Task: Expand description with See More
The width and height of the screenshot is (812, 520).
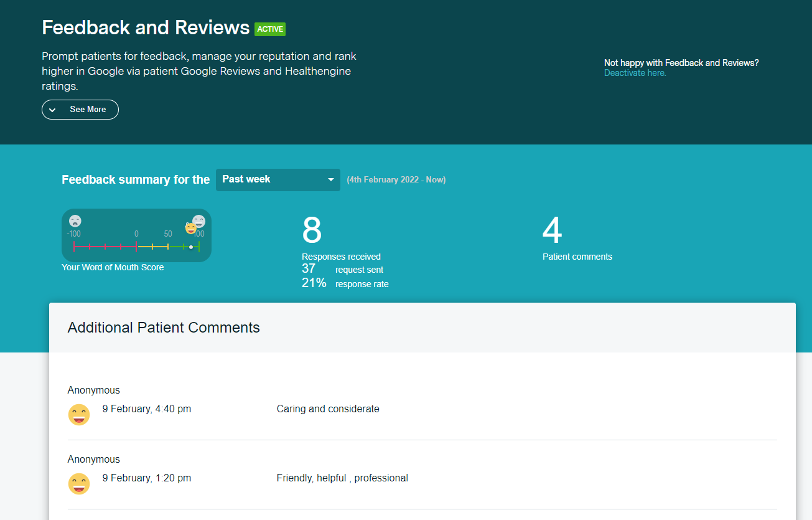Action: click(80, 110)
